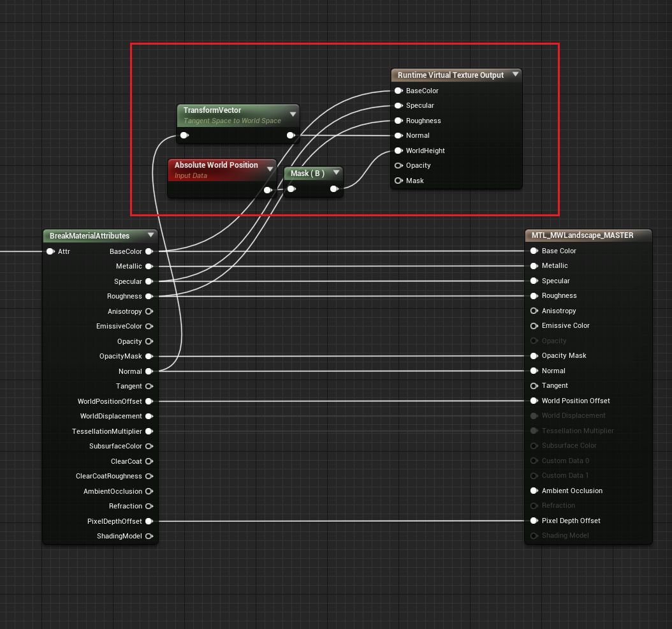Click the Specular input pin on Runtime Virtual Texture Output

click(x=398, y=105)
